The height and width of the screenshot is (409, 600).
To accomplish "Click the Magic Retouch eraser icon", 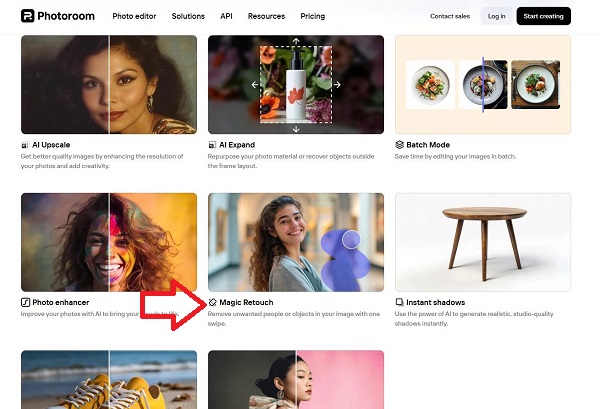I will click(x=212, y=302).
